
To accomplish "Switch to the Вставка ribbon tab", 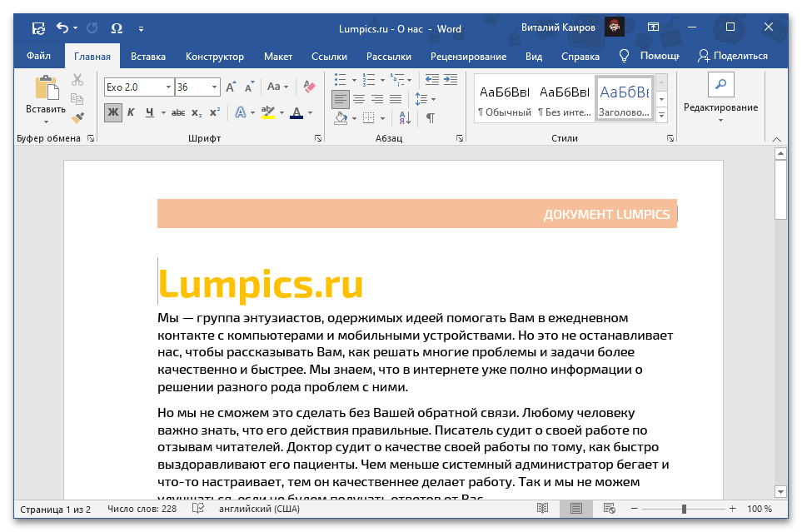I will (x=148, y=57).
